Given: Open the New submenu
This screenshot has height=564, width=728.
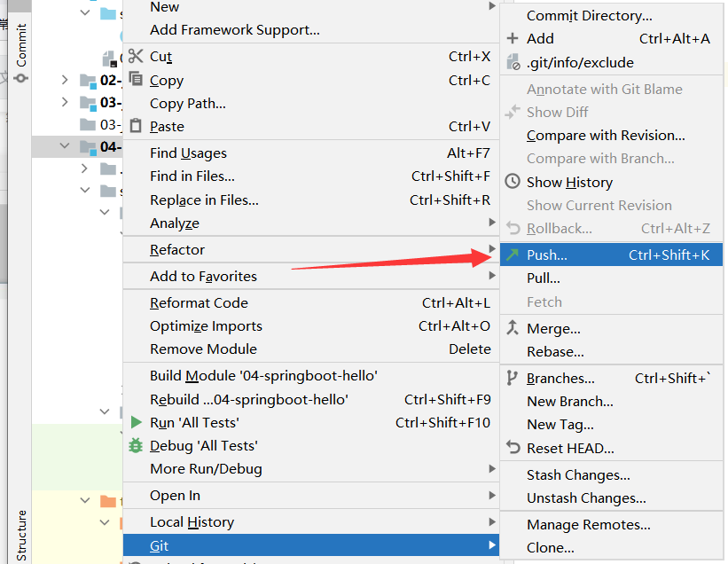Looking at the screenshot, I should point(311,7).
